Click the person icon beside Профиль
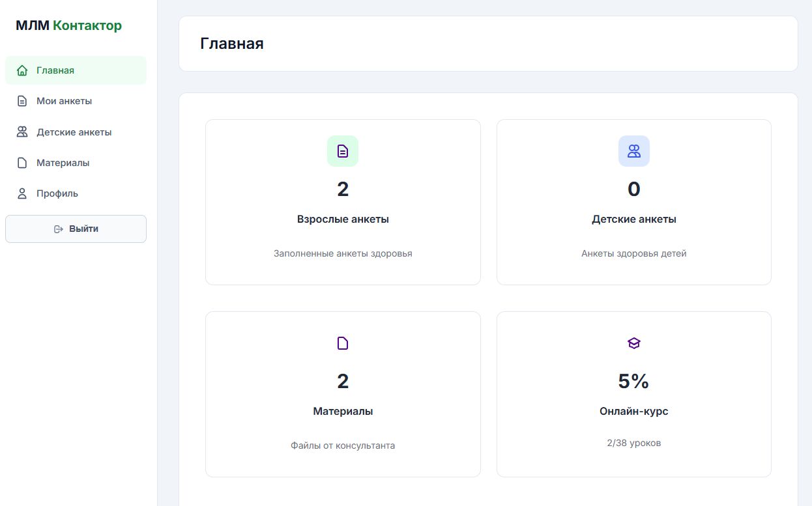Viewport: 812px width, 506px height. (22, 193)
